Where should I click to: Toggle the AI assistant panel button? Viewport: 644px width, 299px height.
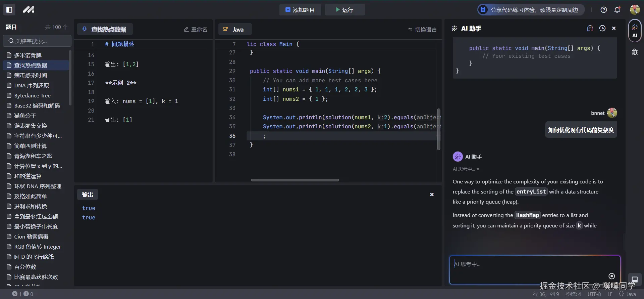[635, 31]
